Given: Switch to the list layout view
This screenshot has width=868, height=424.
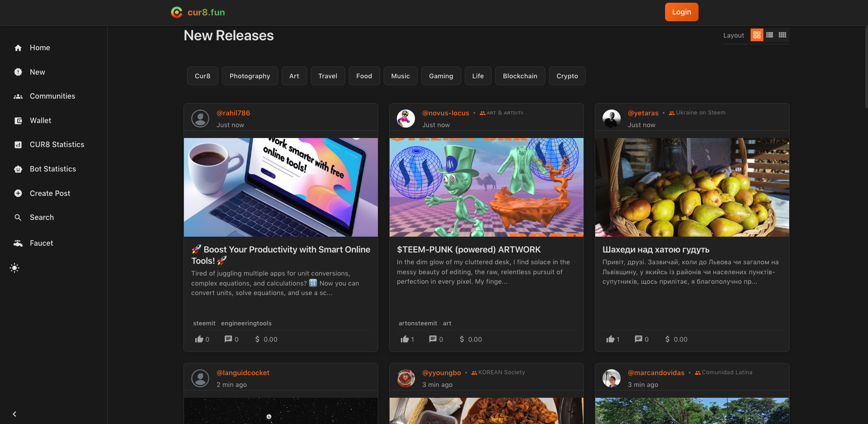Looking at the screenshot, I should [x=769, y=35].
